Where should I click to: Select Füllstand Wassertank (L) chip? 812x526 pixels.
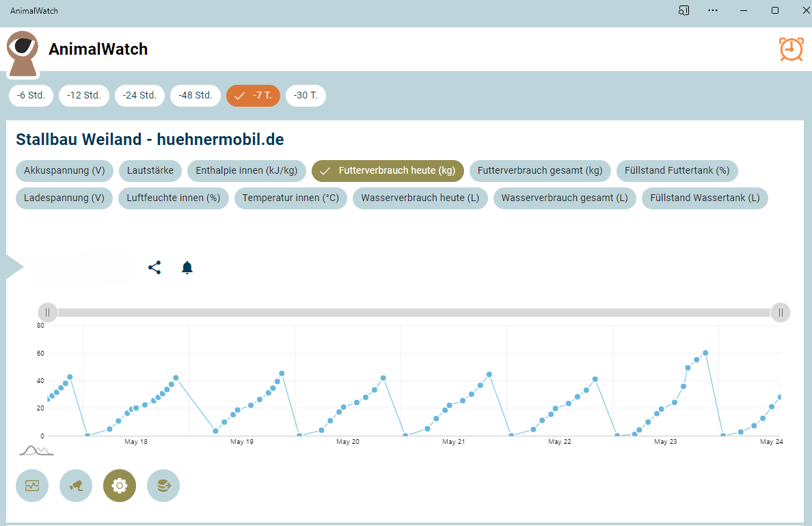[705, 198]
